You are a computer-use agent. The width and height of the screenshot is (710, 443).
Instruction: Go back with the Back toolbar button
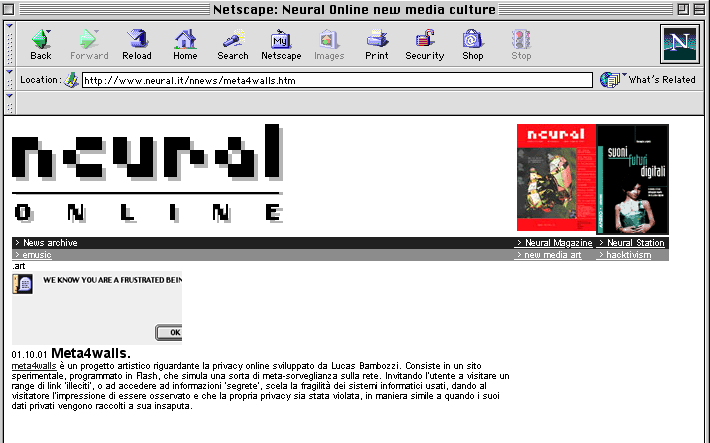point(41,45)
